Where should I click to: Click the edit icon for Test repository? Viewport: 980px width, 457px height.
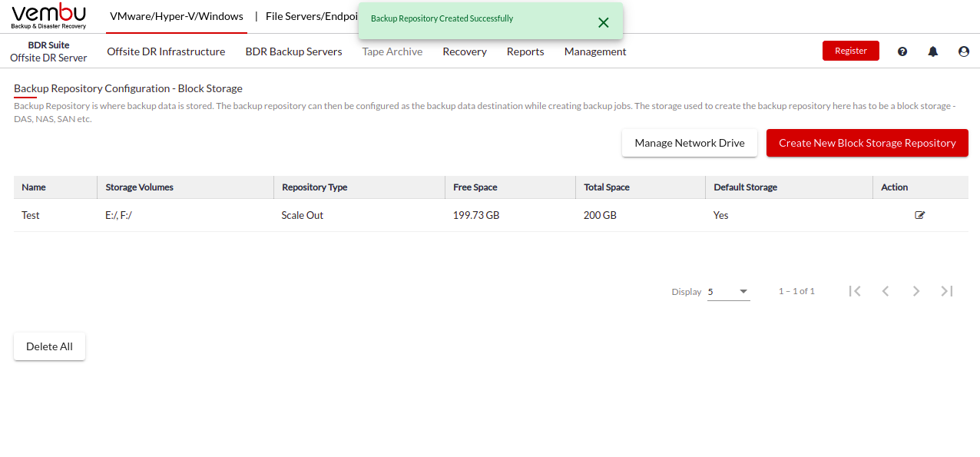click(x=919, y=215)
